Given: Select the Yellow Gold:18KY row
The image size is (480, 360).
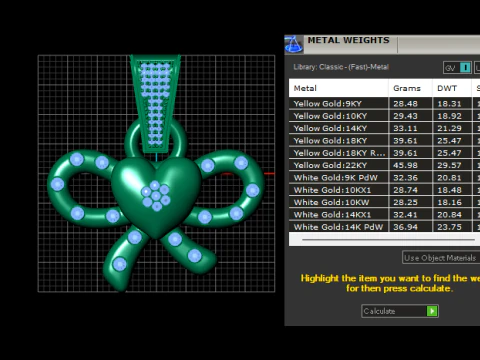Looking at the screenshot, I should point(384,140).
